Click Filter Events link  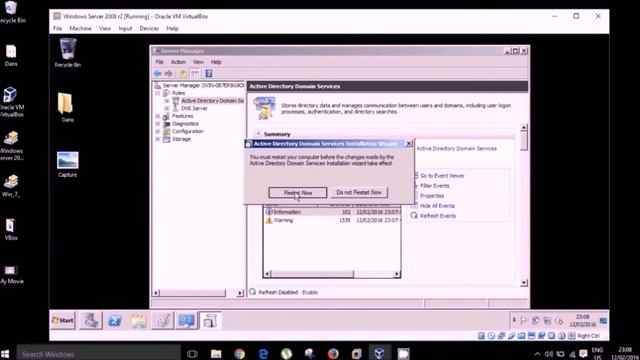(x=435, y=186)
